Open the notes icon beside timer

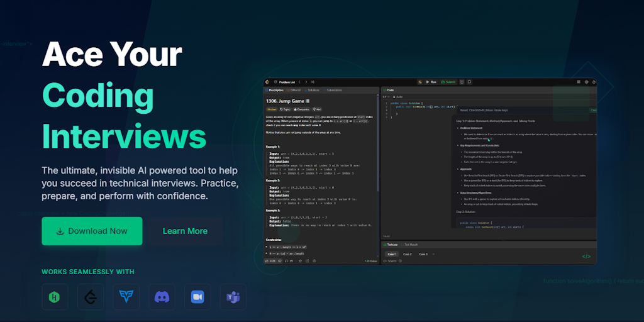pos(469,82)
